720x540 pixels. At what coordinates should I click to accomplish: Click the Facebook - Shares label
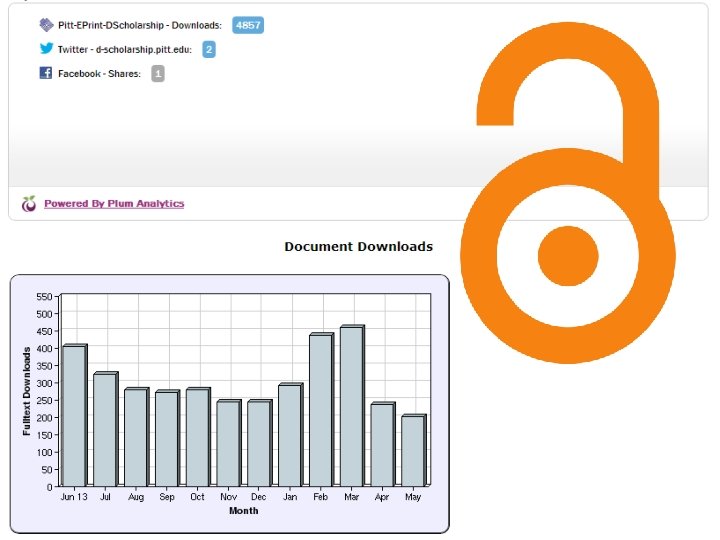(x=99, y=73)
